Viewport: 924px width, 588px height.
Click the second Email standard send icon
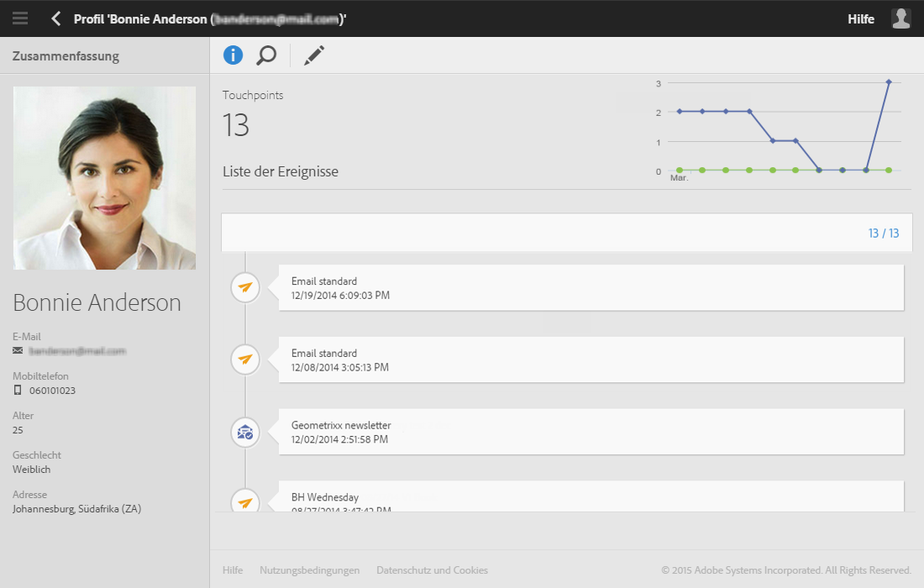[x=245, y=360]
